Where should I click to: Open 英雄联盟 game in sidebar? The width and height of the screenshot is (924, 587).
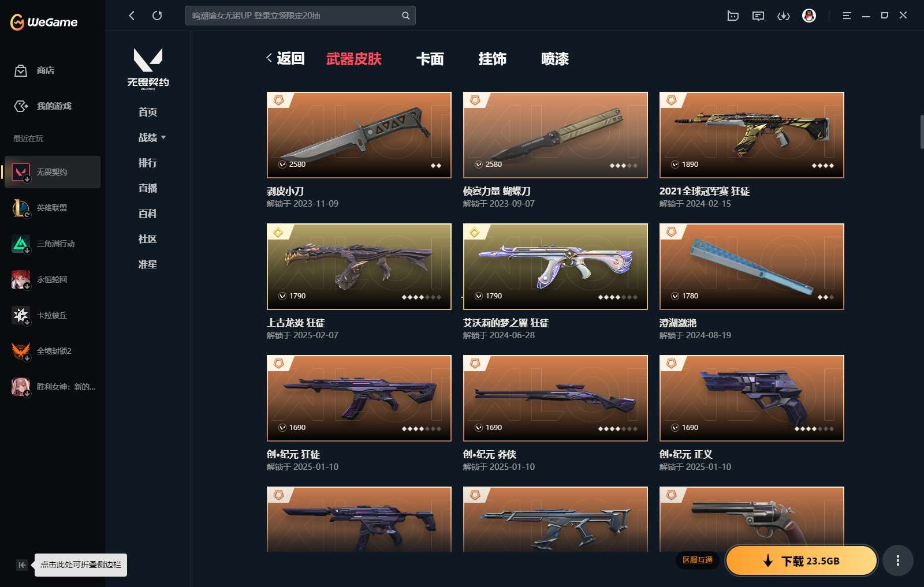click(x=52, y=208)
